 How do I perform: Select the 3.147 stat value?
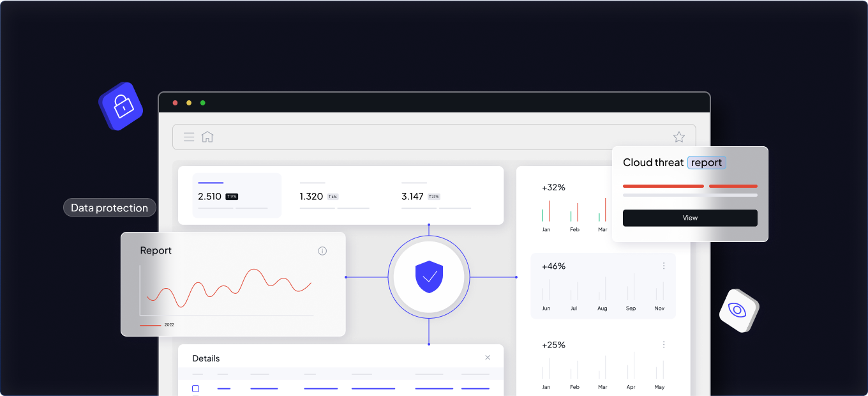[x=412, y=196]
